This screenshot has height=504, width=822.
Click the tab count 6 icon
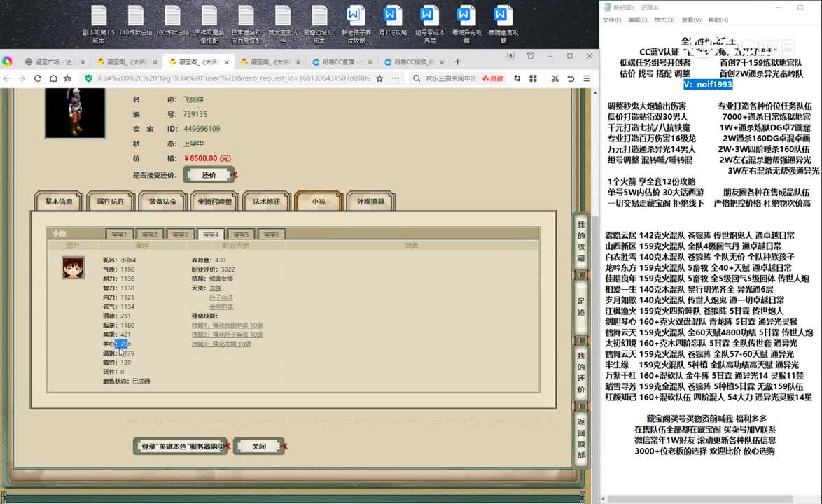510,56
